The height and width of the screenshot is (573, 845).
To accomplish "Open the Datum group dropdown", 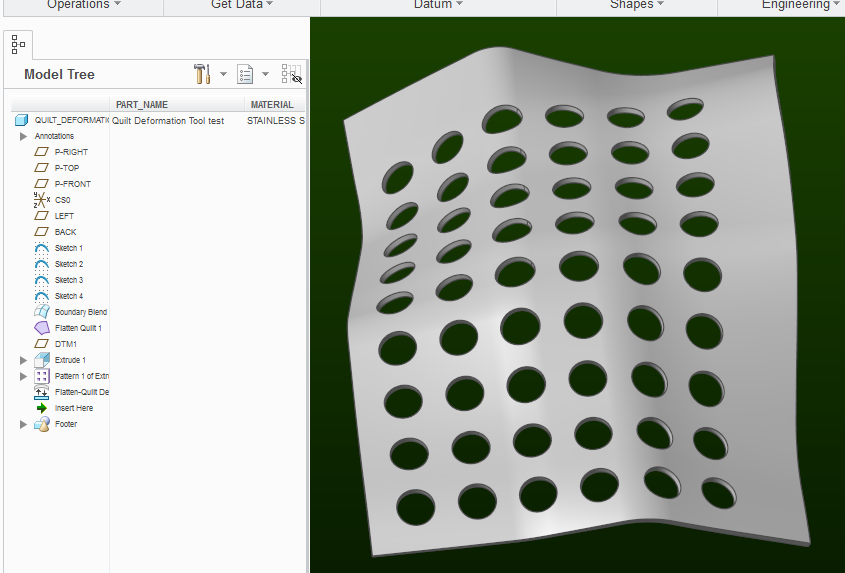I will (438, 5).
